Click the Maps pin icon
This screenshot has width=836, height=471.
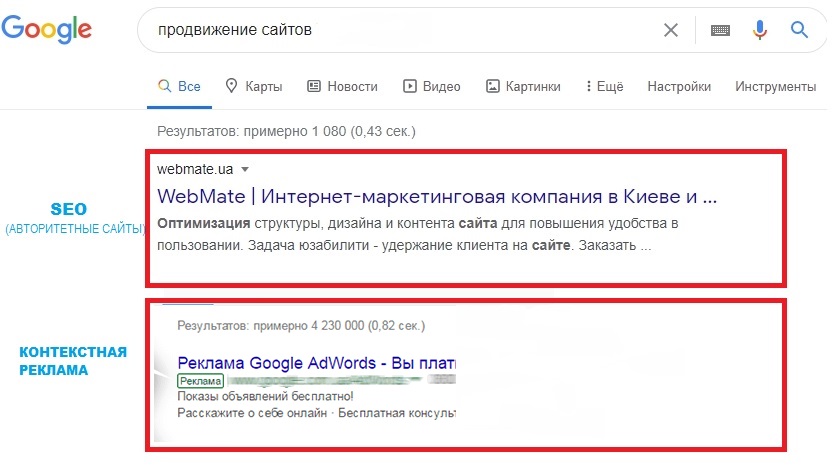(232, 86)
